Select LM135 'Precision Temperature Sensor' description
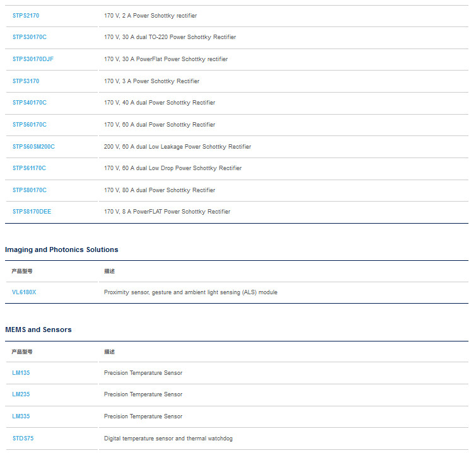This screenshot has width=476, height=453. (x=143, y=373)
